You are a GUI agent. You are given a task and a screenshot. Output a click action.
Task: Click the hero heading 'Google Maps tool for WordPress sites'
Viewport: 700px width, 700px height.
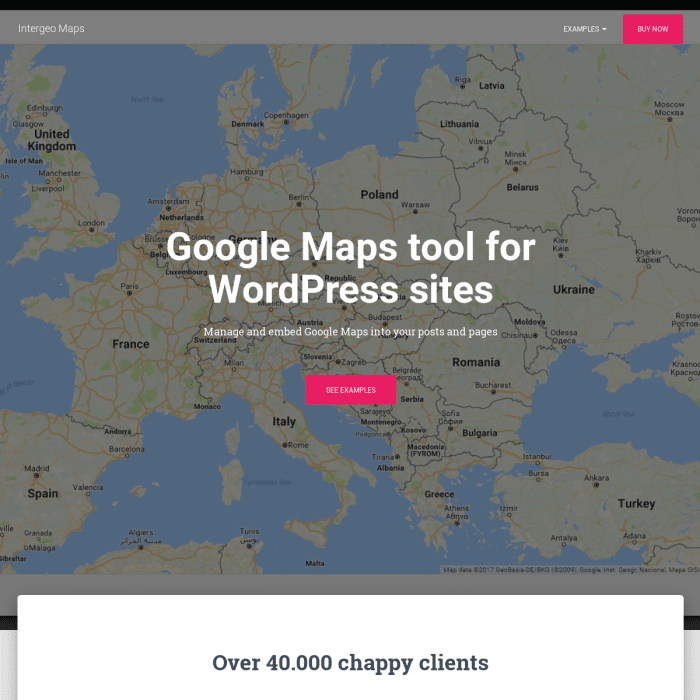pos(351,268)
